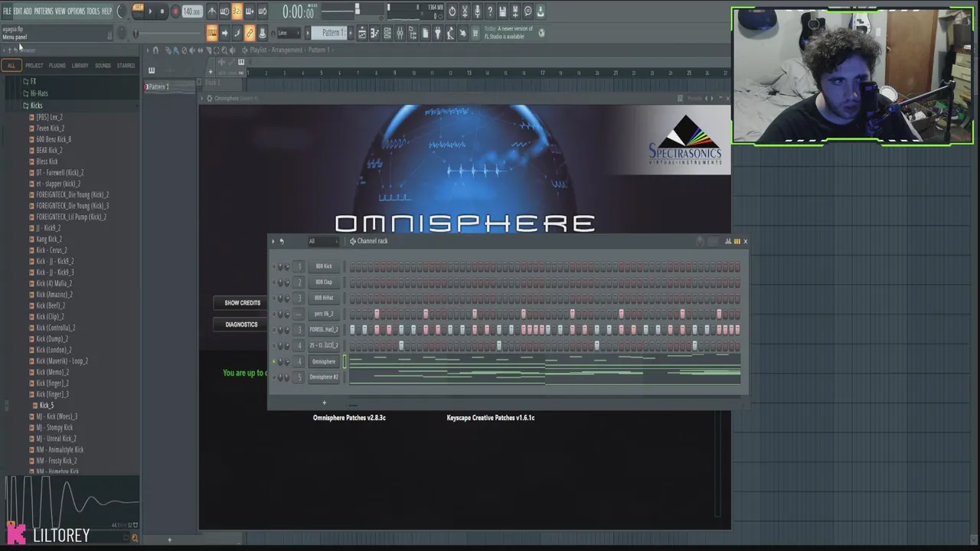The width and height of the screenshot is (980, 551).
Task: Toggle the highlighted link icon in toolbar
Action: point(250,33)
